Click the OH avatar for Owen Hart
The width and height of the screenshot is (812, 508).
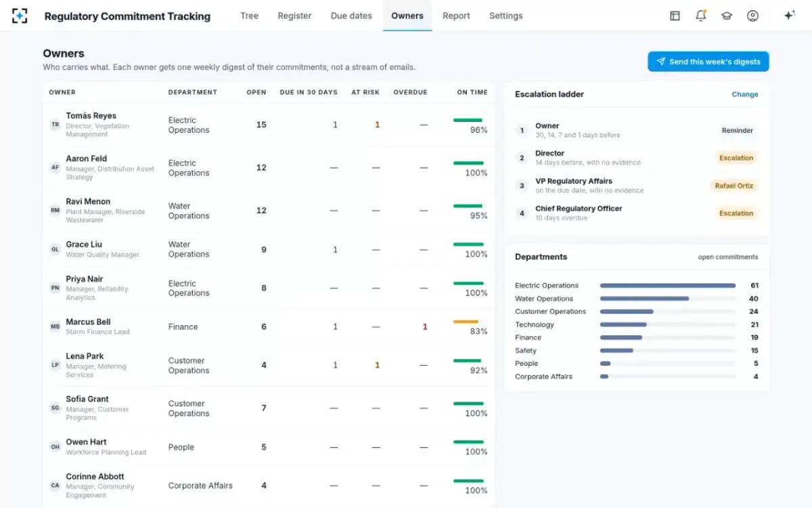(55, 447)
